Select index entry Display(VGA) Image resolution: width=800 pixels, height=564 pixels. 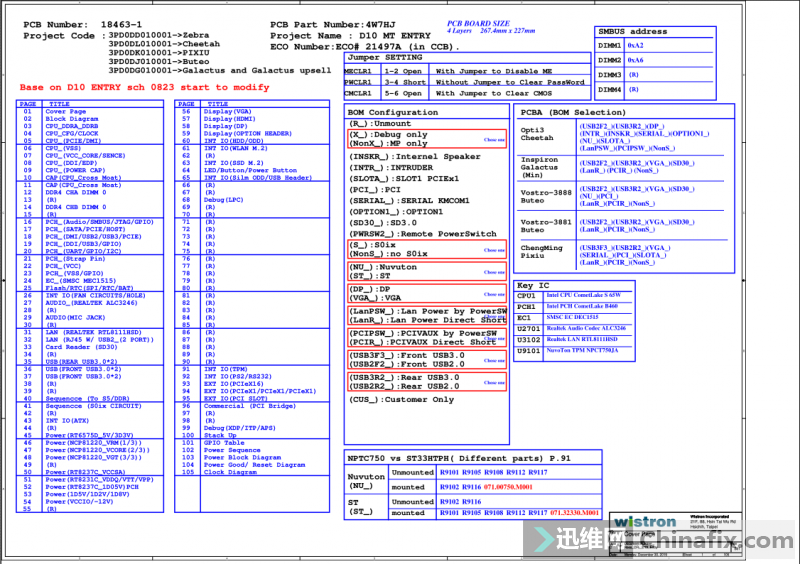[228, 111]
